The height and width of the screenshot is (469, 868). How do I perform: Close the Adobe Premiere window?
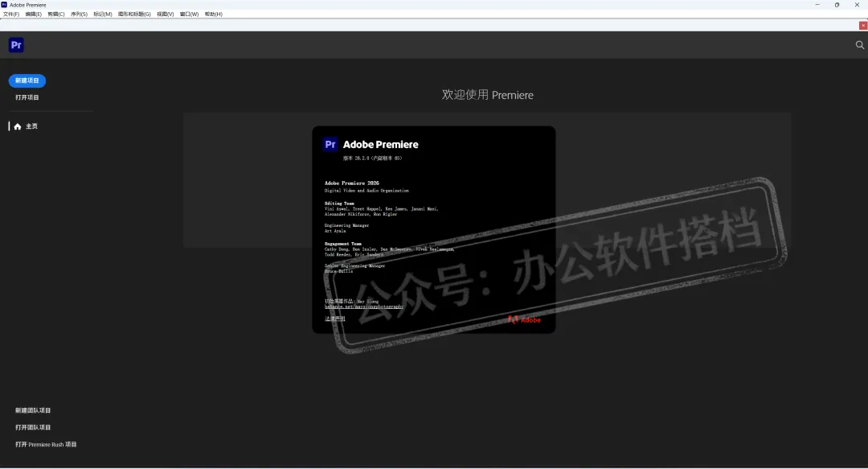857,5
